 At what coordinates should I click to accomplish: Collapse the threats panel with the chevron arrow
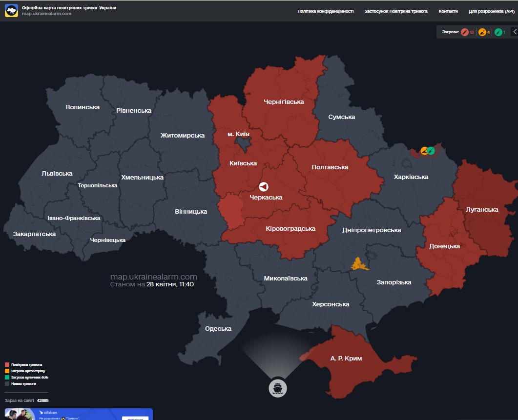515,32
